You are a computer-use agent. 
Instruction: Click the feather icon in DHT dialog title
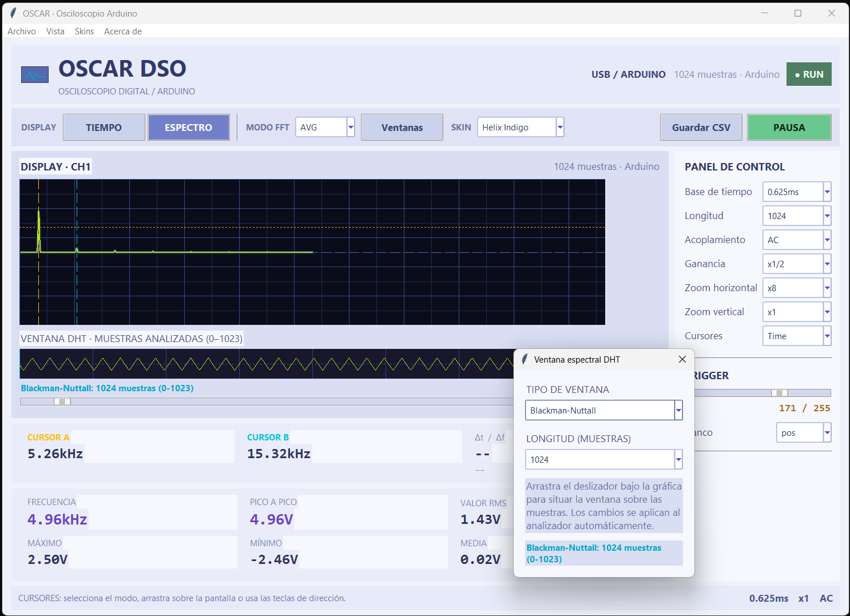coord(525,359)
